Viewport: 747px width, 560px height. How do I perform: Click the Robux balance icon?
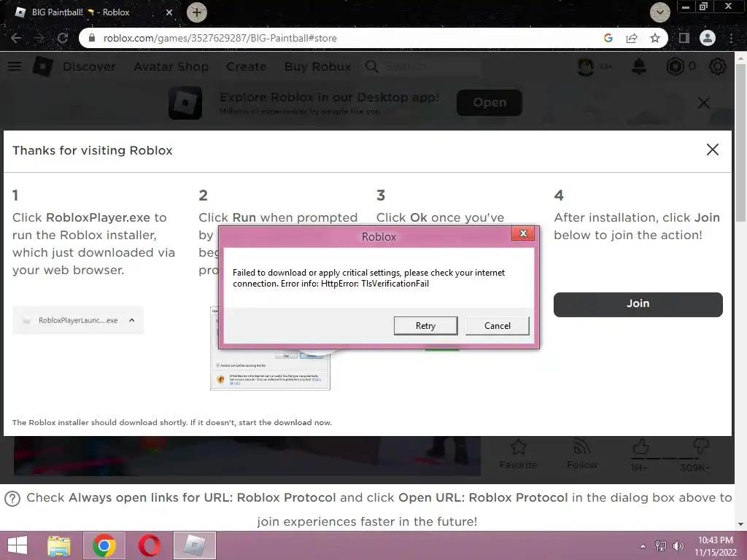pos(675,66)
